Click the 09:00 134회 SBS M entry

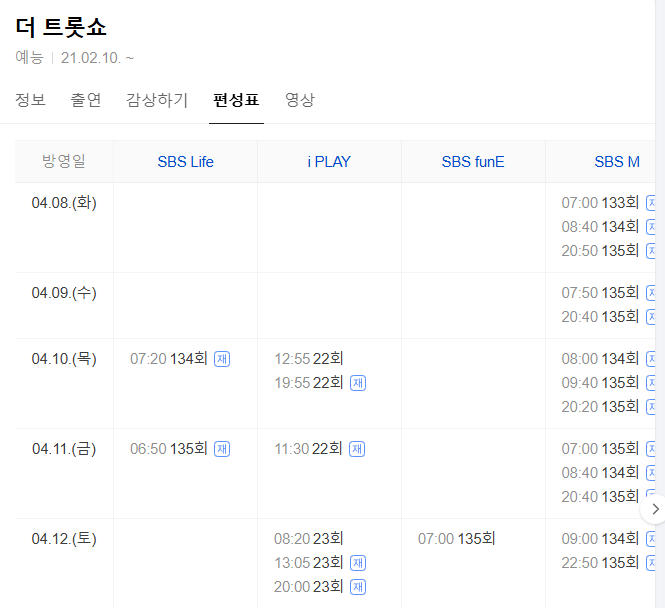pyautogui.click(x=600, y=538)
